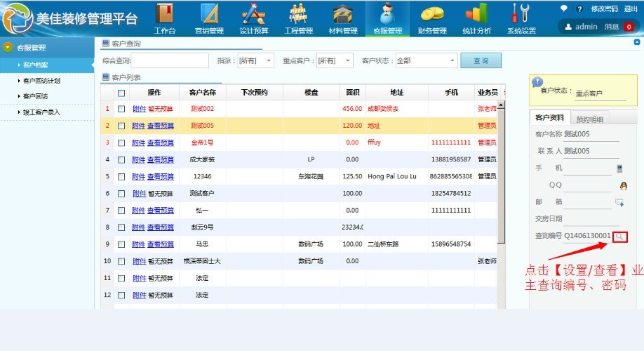Expand the 客户状态 dropdown filter
This screenshot has width=644, height=351.
click(426, 61)
